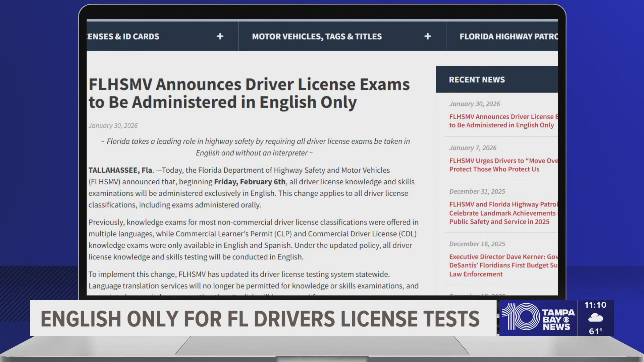
Task: Click the cloud weather icon
Action: tap(595, 317)
